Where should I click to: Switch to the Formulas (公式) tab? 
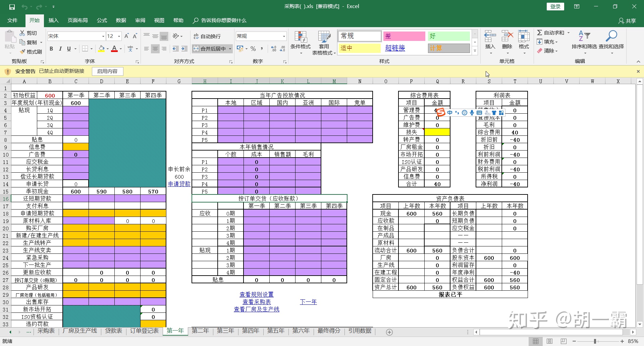[x=102, y=20]
